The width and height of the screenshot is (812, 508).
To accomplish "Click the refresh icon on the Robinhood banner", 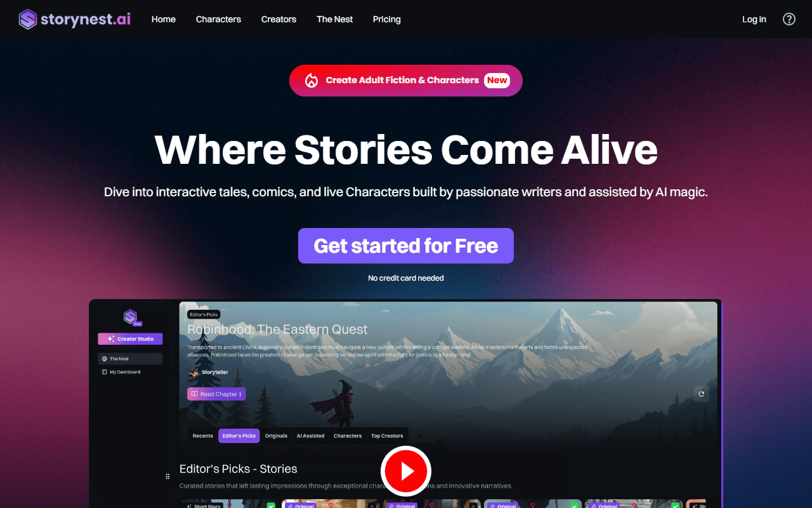I will [701, 394].
